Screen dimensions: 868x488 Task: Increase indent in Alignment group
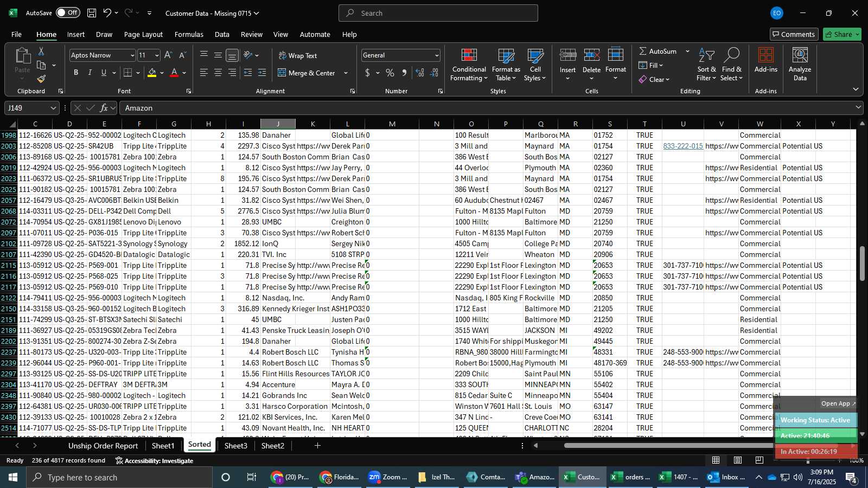[262, 73]
